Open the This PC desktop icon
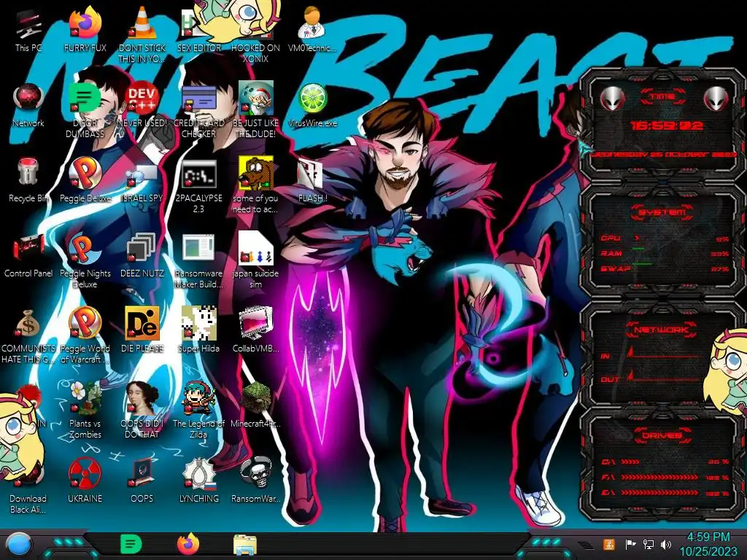 click(28, 31)
